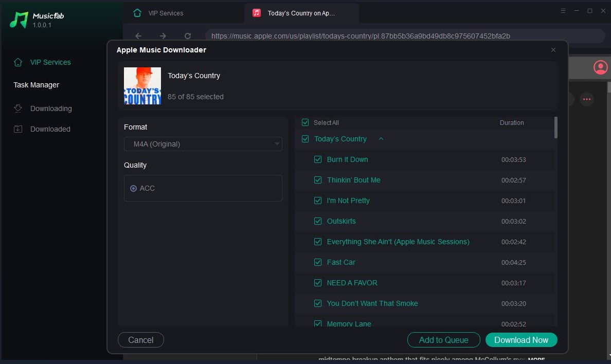Click the Cancel button
The image size is (611, 364).
click(x=141, y=340)
